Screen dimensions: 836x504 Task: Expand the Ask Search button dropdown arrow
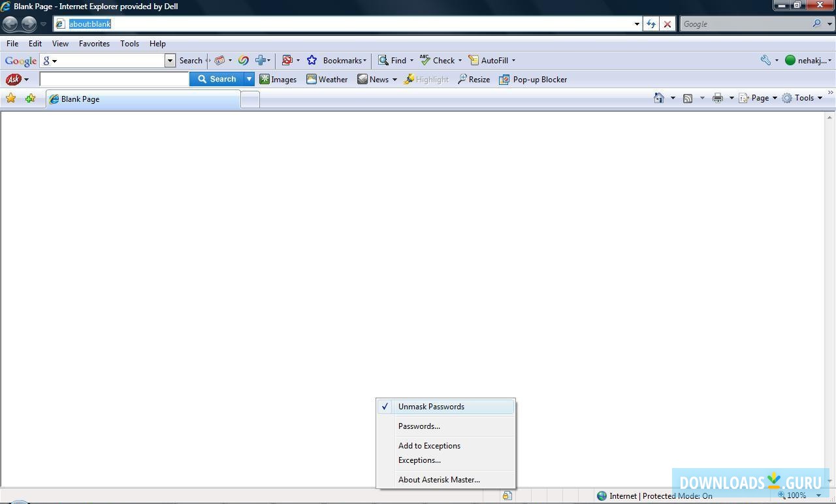click(x=249, y=80)
